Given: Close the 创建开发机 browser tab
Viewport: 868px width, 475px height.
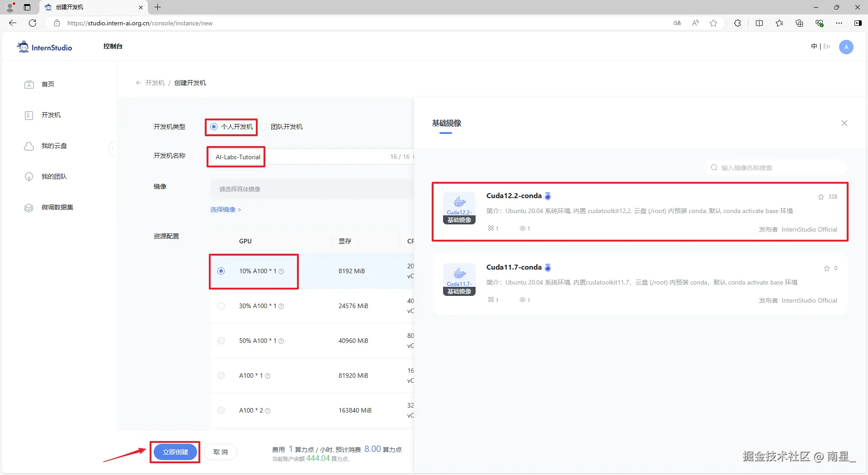Looking at the screenshot, I should coord(141,7).
